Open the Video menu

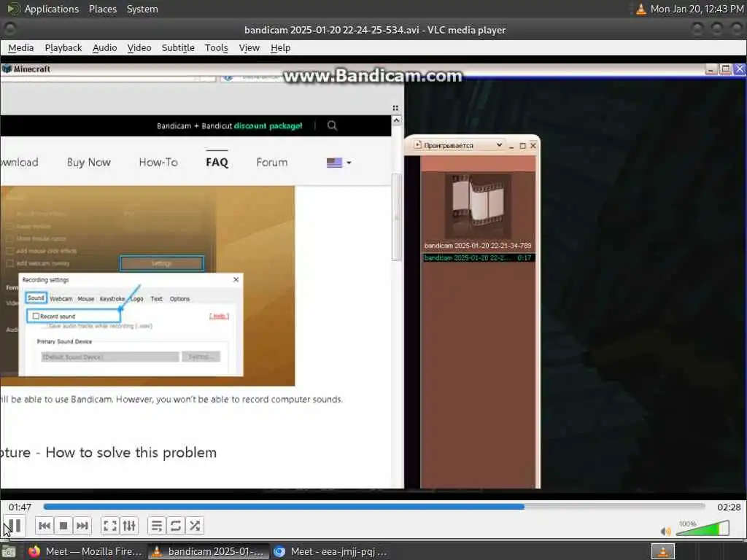(139, 47)
